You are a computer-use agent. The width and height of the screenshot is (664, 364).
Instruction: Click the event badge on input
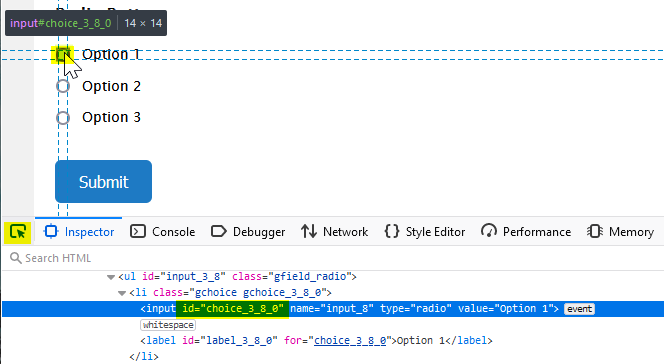[579, 309]
